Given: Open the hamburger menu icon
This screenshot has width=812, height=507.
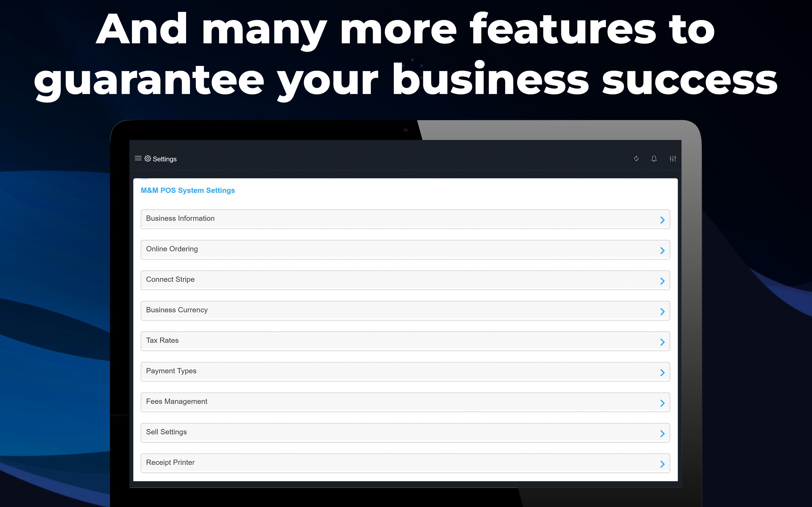Looking at the screenshot, I should coord(138,158).
